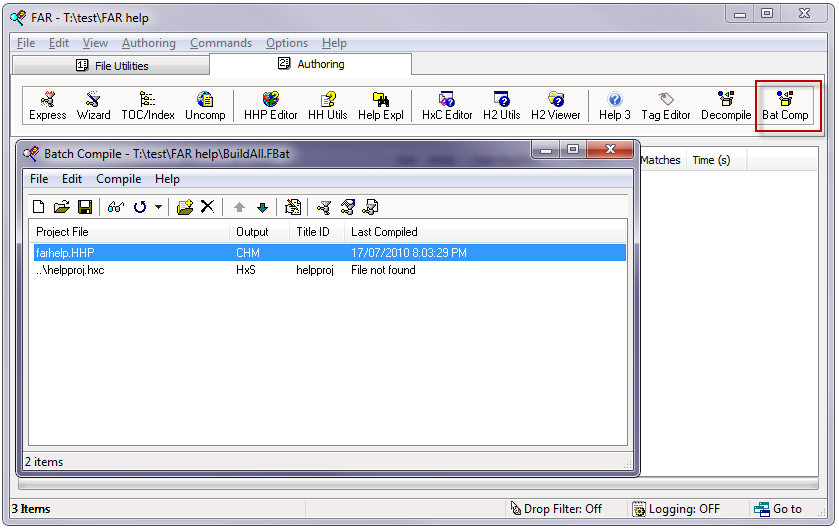The image size is (839, 531).
Task: Open the Compile menu in Batch Compile
Action: click(118, 179)
